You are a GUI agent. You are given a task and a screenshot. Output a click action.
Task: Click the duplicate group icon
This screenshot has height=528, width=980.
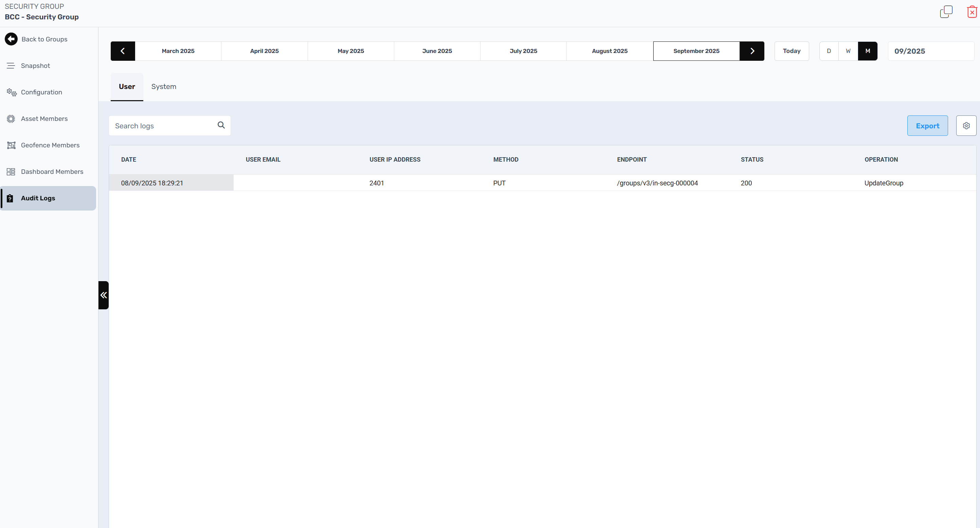coord(946,12)
